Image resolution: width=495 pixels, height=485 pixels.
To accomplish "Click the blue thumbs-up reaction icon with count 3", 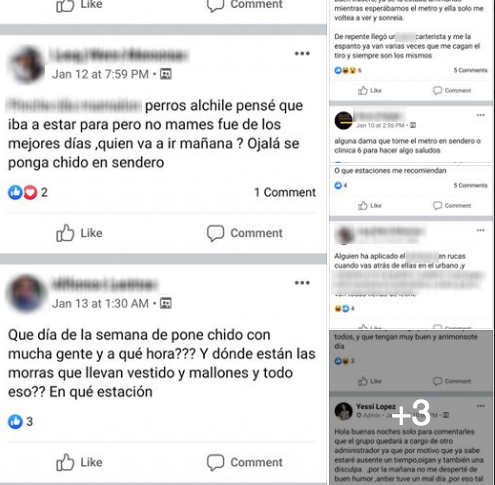I will pyautogui.click(x=15, y=422).
